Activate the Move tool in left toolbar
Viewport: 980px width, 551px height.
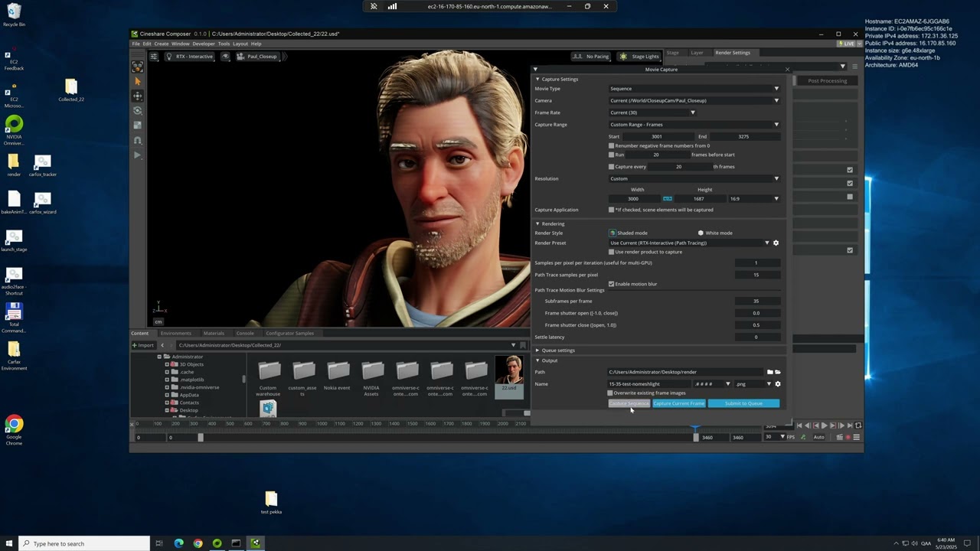pyautogui.click(x=138, y=96)
